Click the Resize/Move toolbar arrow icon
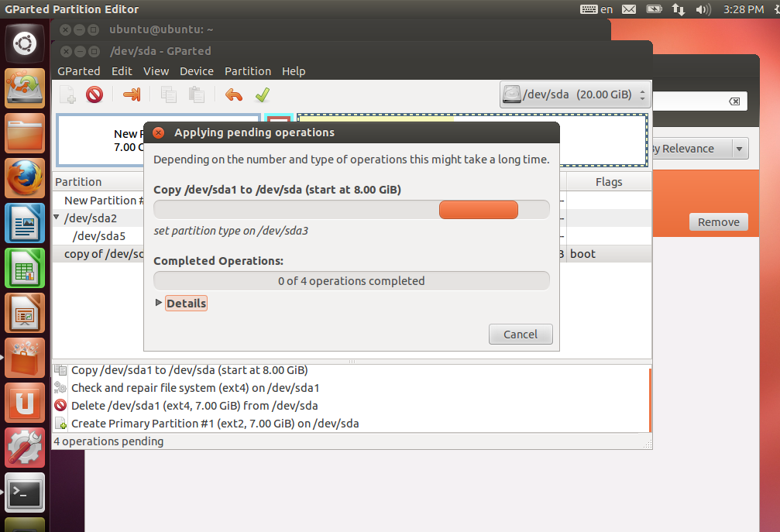This screenshot has height=532, width=780. pyautogui.click(x=132, y=94)
